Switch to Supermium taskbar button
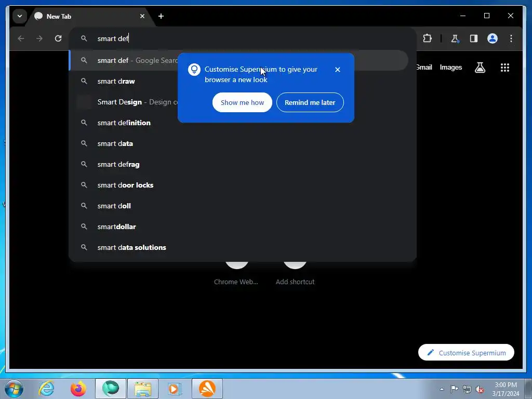The height and width of the screenshot is (399, 532). [x=111, y=389]
